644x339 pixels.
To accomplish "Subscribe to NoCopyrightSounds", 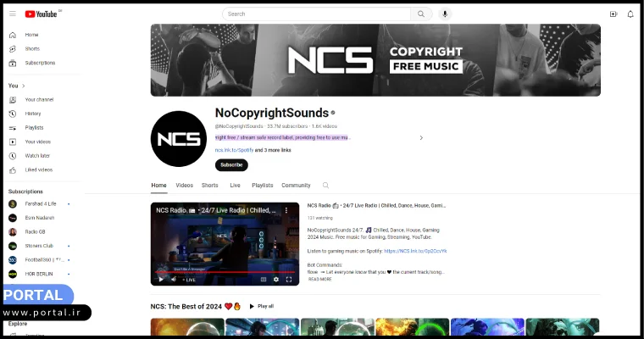I will pos(231,165).
